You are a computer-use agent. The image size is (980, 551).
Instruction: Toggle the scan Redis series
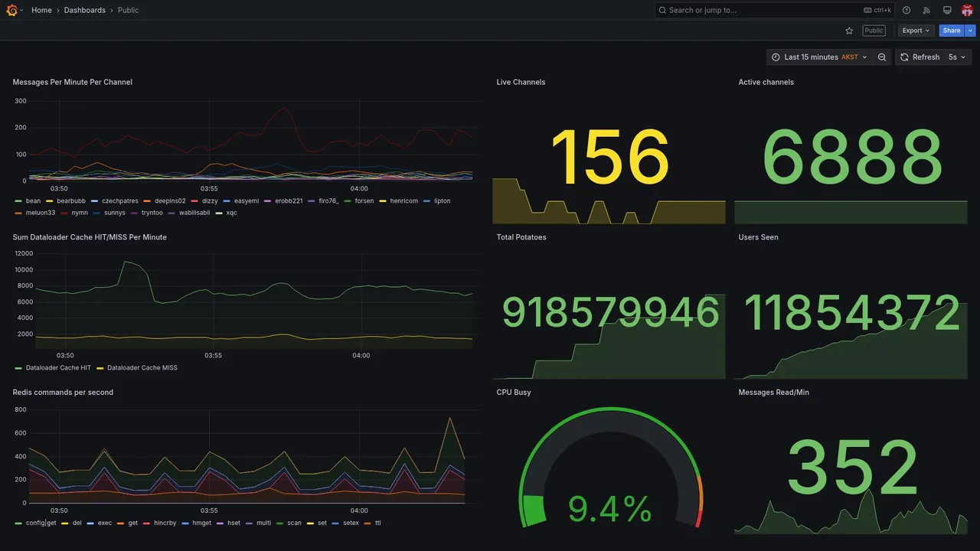click(294, 523)
